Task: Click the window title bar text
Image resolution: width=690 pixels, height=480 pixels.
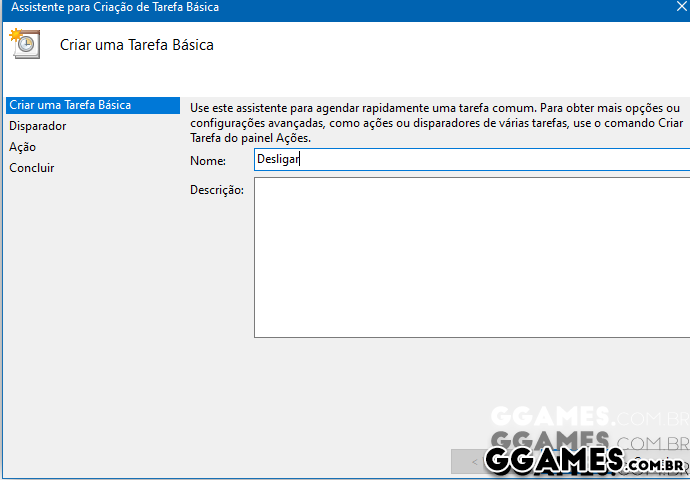Action: click(115, 7)
